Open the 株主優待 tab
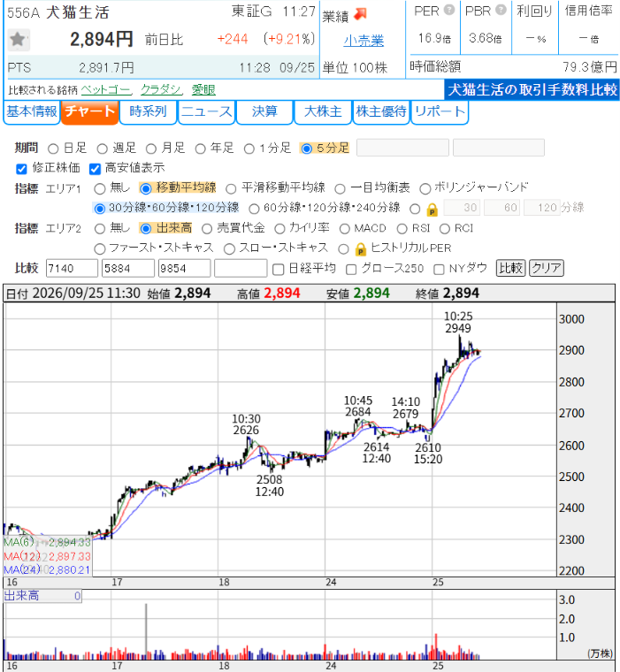Image resolution: width=620 pixels, height=672 pixels. [381, 112]
